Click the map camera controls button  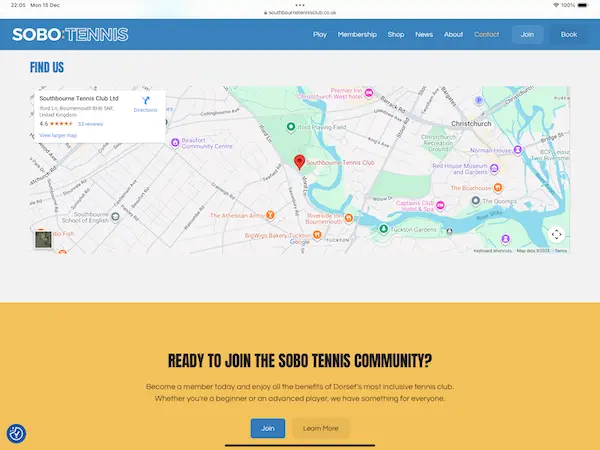click(556, 234)
